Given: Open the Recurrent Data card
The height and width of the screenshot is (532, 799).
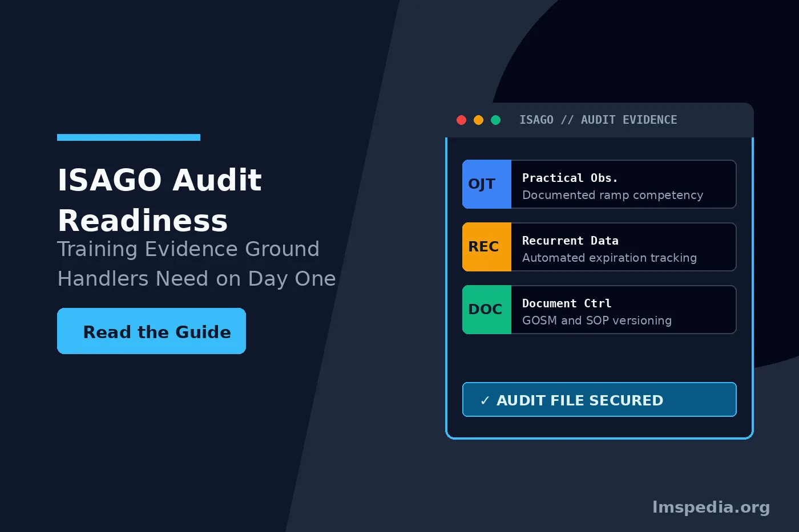Looking at the screenshot, I should pyautogui.click(x=599, y=247).
